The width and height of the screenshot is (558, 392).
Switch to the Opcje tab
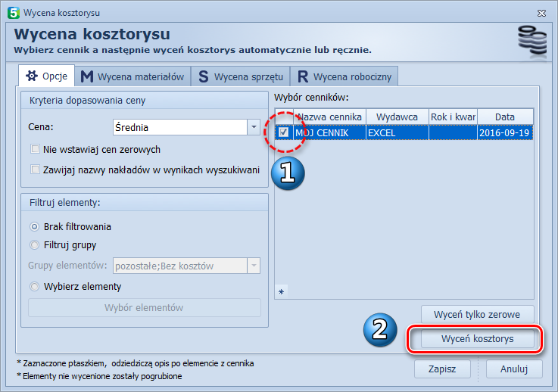[x=47, y=76]
